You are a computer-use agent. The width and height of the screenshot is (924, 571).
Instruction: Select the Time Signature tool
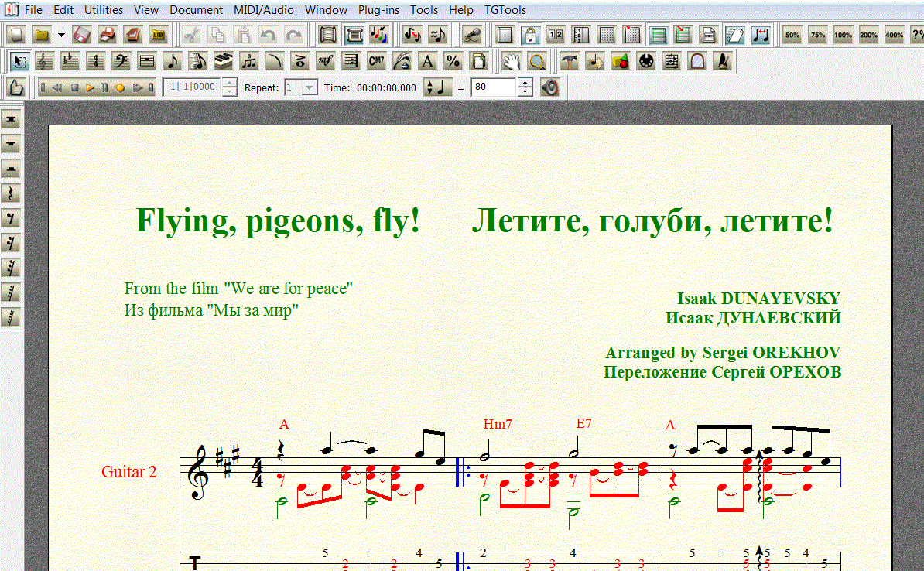[x=95, y=61]
